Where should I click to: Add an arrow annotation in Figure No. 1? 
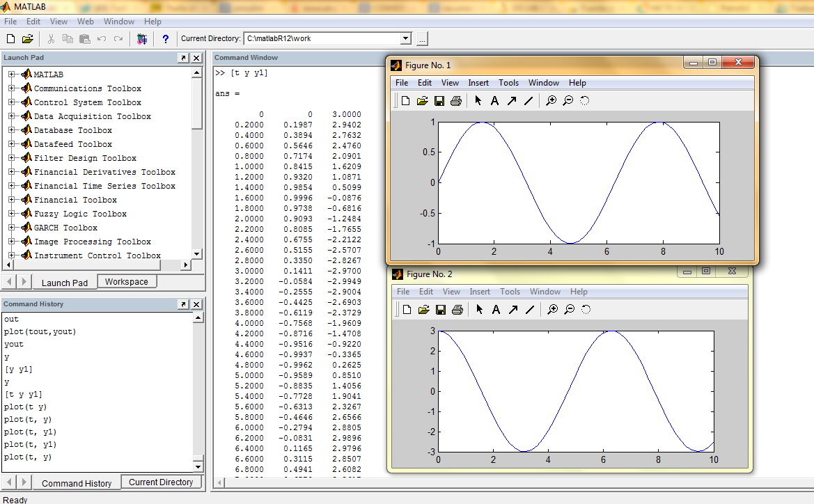pyautogui.click(x=511, y=100)
